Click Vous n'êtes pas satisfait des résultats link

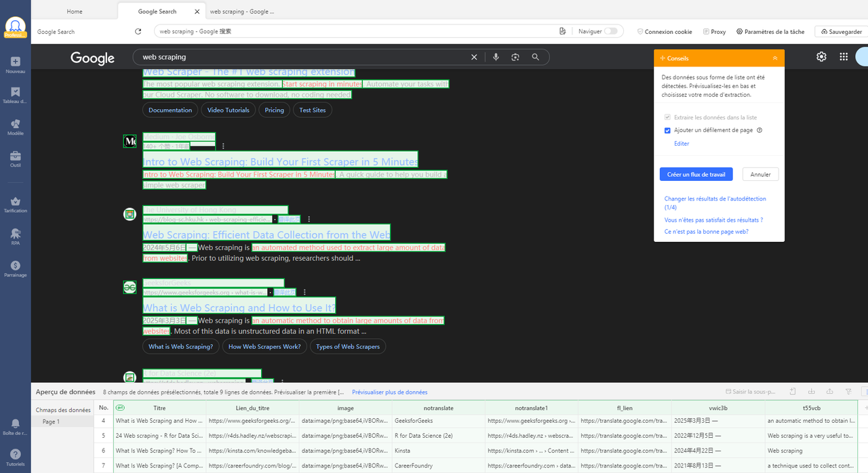click(713, 220)
